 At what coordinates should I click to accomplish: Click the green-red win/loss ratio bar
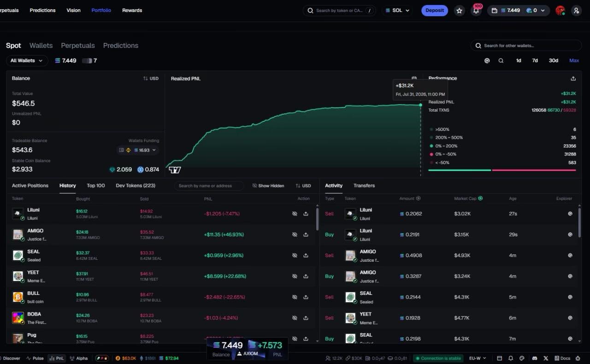click(502, 170)
